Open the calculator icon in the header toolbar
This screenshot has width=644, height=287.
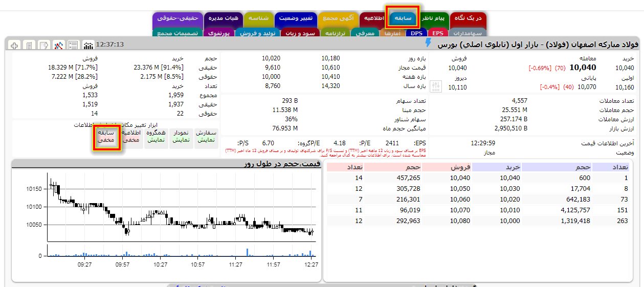[29, 45]
